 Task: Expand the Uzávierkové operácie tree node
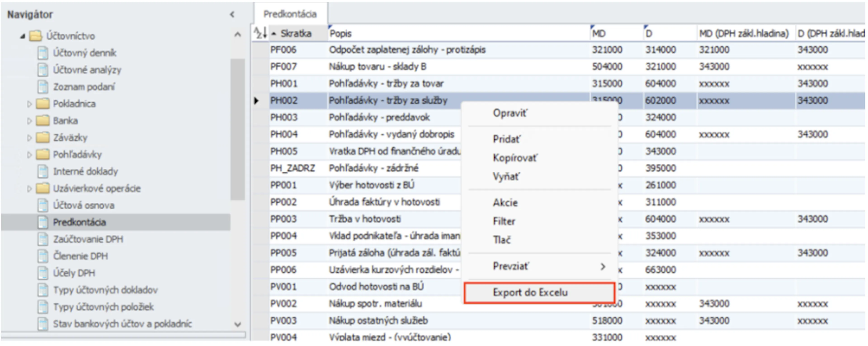pyautogui.click(x=29, y=188)
